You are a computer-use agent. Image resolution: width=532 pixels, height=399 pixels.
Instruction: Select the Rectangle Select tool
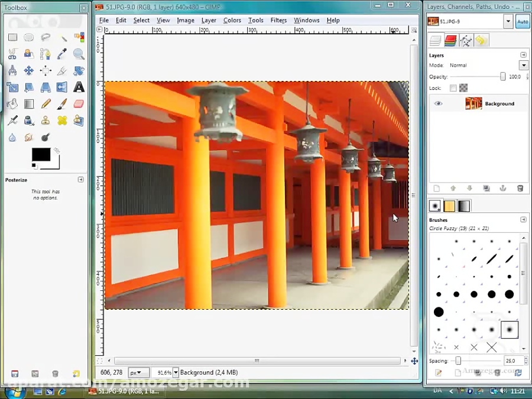tap(12, 37)
